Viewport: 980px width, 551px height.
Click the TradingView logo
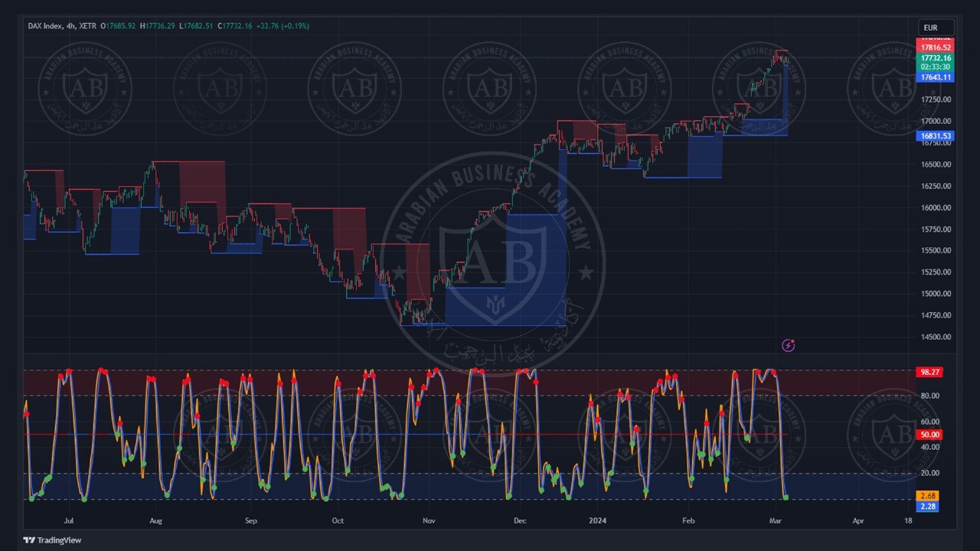point(52,540)
